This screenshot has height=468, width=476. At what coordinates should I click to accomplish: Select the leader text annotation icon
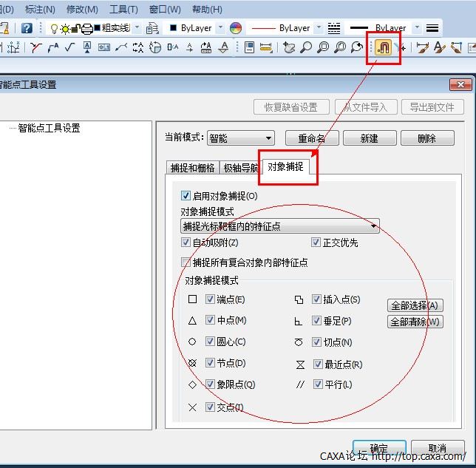click(x=53, y=47)
